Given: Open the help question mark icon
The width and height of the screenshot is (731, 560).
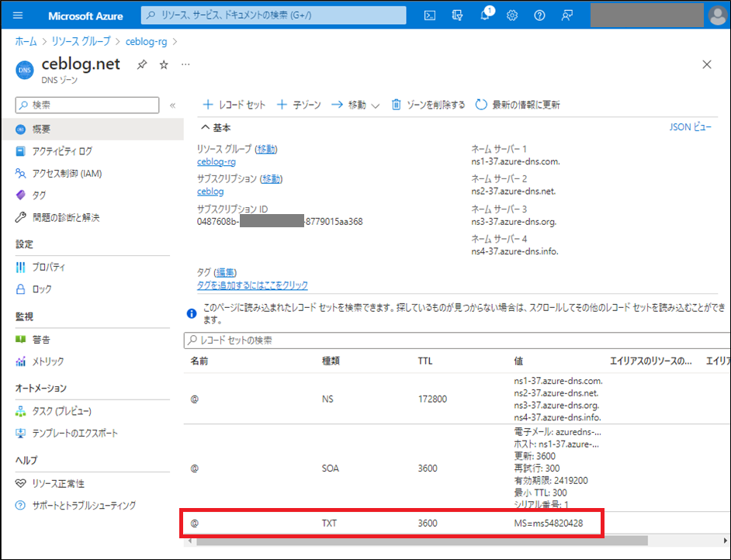Looking at the screenshot, I should 539,16.
